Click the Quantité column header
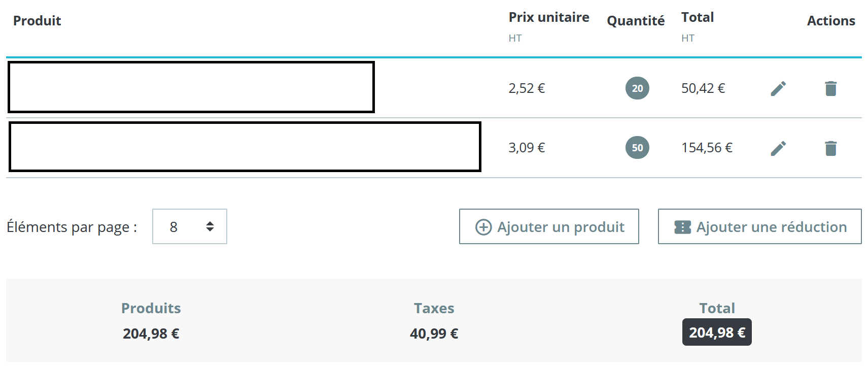The width and height of the screenshot is (868, 366). tap(636, 21)
